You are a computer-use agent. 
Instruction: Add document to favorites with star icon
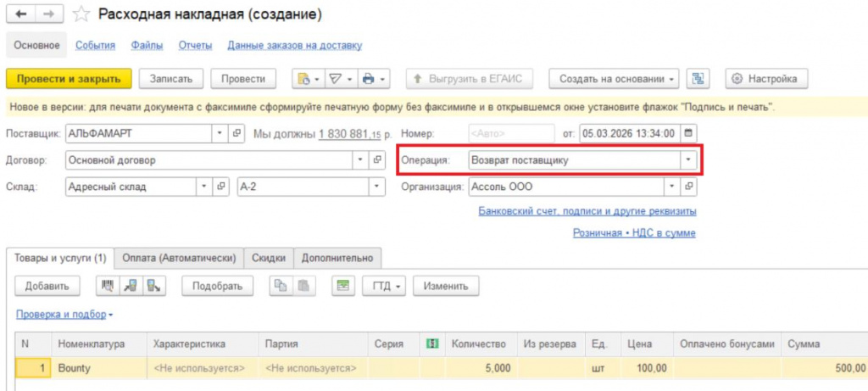coord(81,15)
